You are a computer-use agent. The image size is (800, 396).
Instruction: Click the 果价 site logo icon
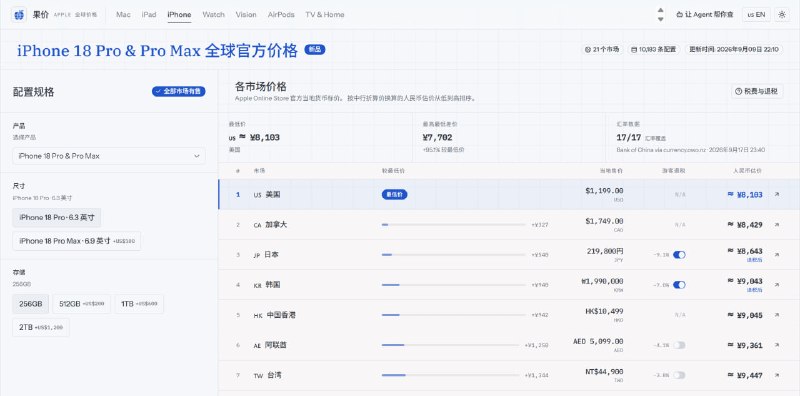click(x=19, y=15)
